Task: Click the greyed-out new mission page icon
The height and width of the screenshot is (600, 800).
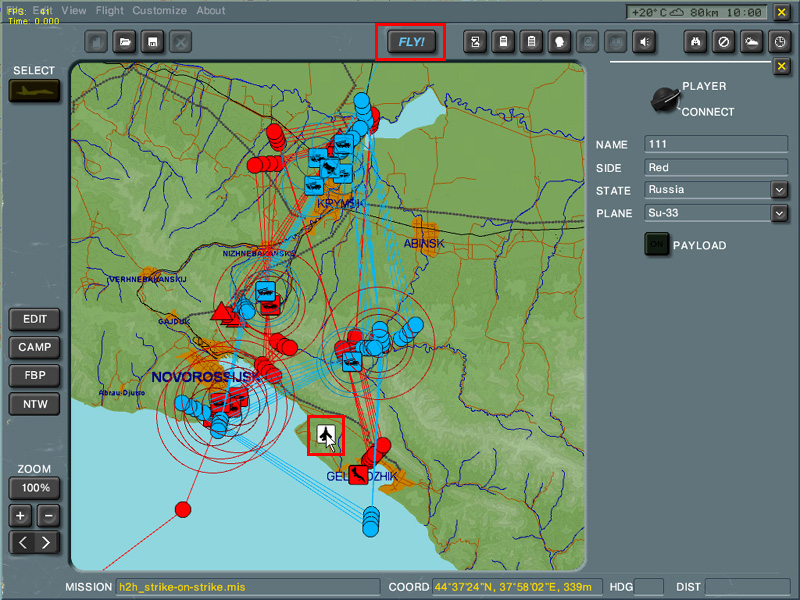Action: coord(96,42)
